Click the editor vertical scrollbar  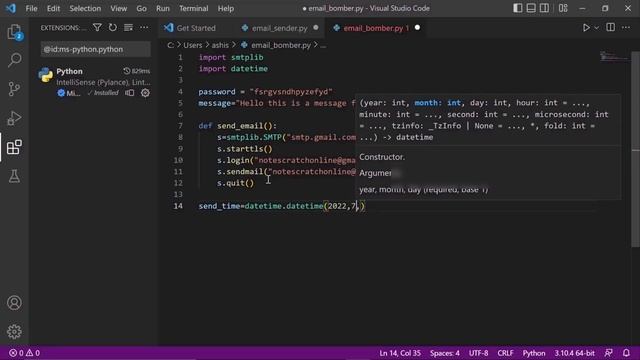(x=636, y=149)
